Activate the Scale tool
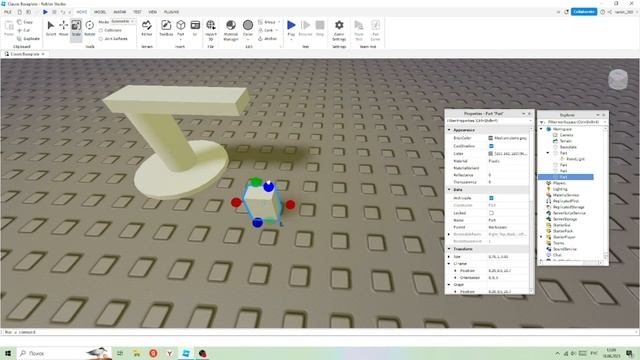640x360 pixels. [x=76, y=29]
